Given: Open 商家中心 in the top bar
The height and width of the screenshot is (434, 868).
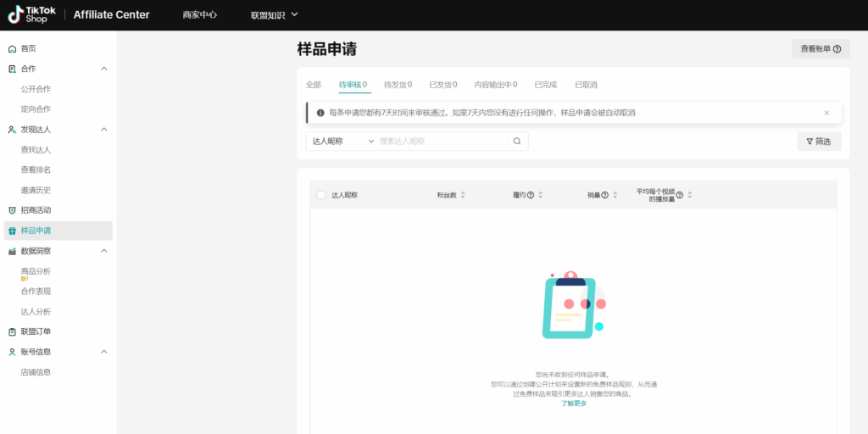Looking at the screenshot, I should (x=200, y=15).
